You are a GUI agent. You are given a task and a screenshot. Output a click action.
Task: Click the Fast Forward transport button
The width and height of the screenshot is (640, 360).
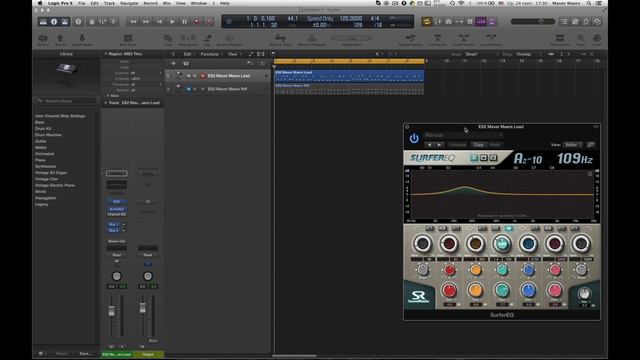146,22
